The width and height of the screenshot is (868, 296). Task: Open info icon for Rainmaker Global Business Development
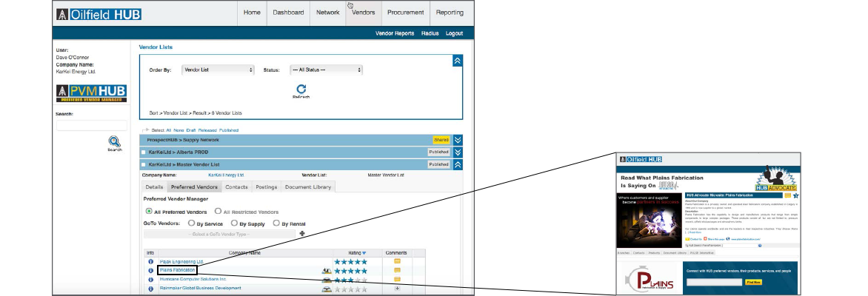pos(150,289)
